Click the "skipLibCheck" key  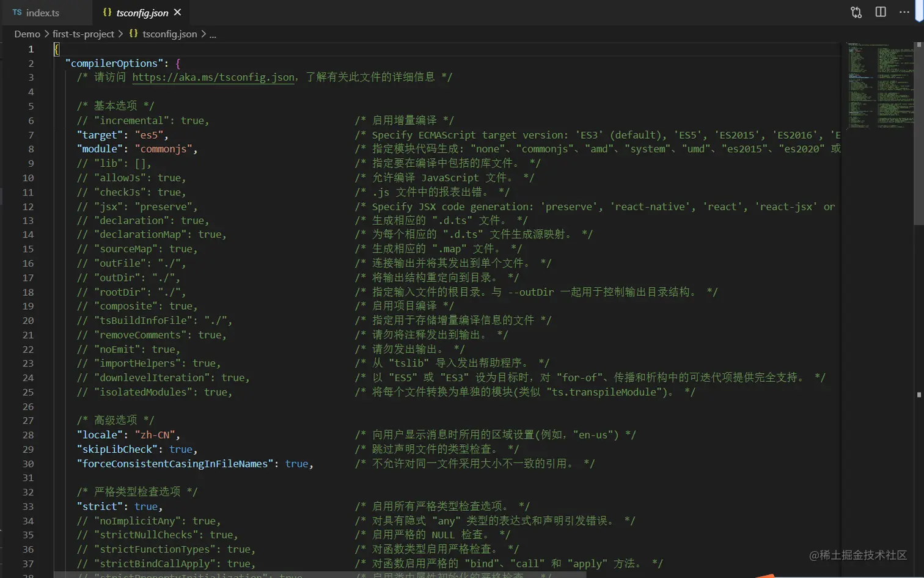coord(117,449)
